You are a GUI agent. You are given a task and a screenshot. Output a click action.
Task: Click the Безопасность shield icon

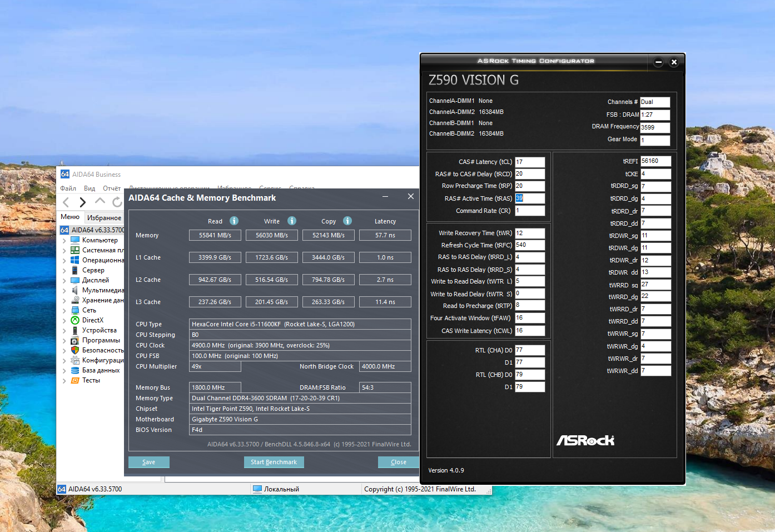(x=75, y=350)
